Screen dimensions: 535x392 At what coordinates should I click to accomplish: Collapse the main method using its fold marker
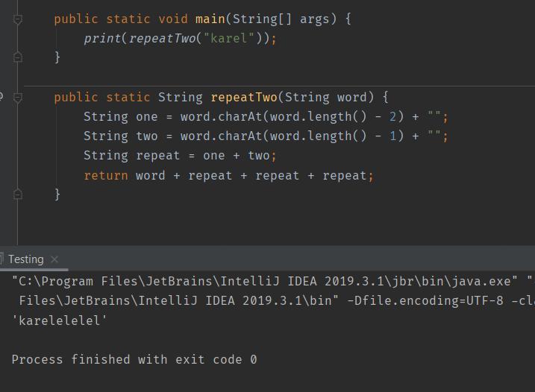tap(18, 19)
